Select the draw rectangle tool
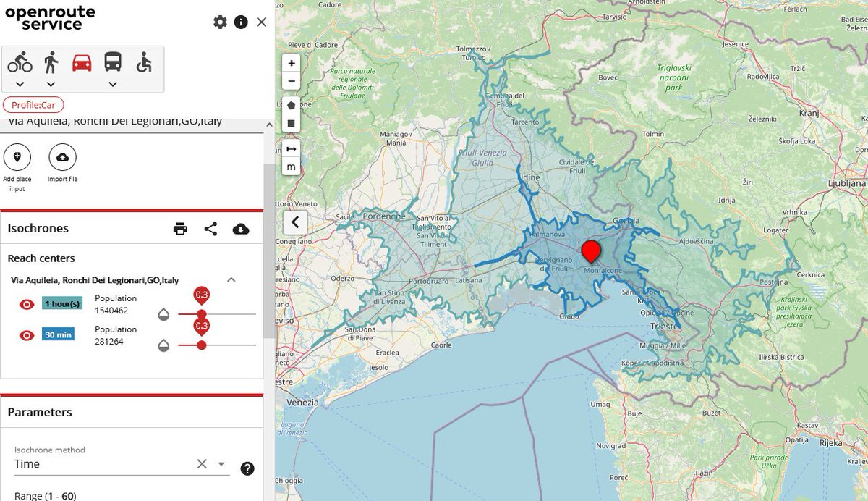 (292, 123)
